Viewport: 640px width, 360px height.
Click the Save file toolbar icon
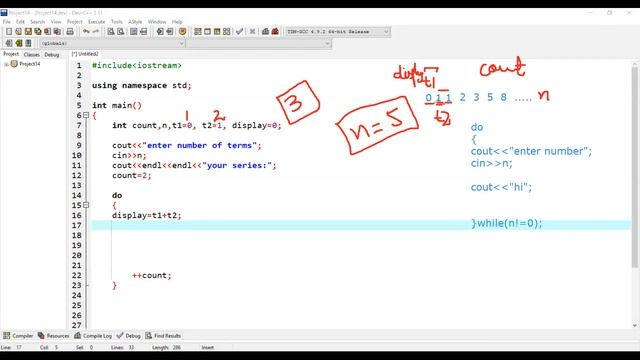(28, 31)
